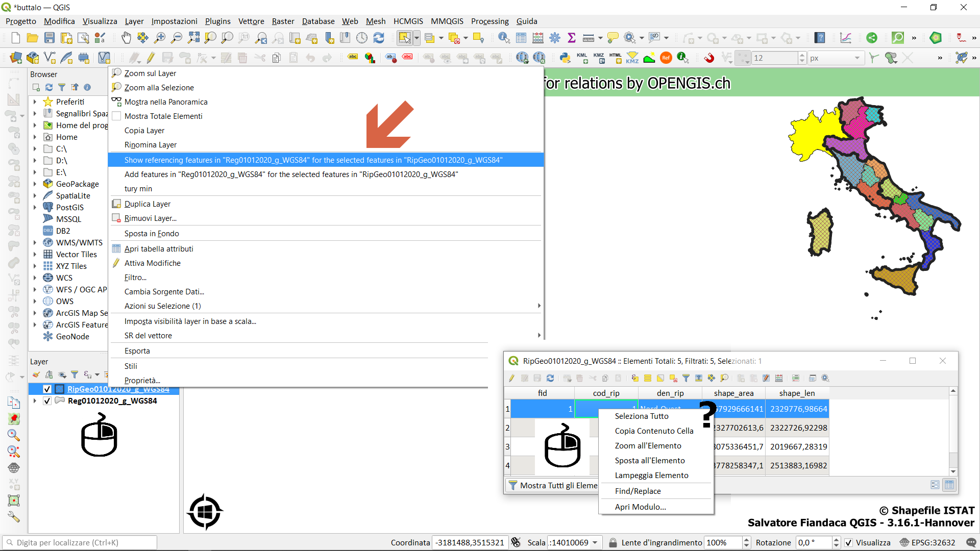Click the Refresh map canvas icon

379,38
